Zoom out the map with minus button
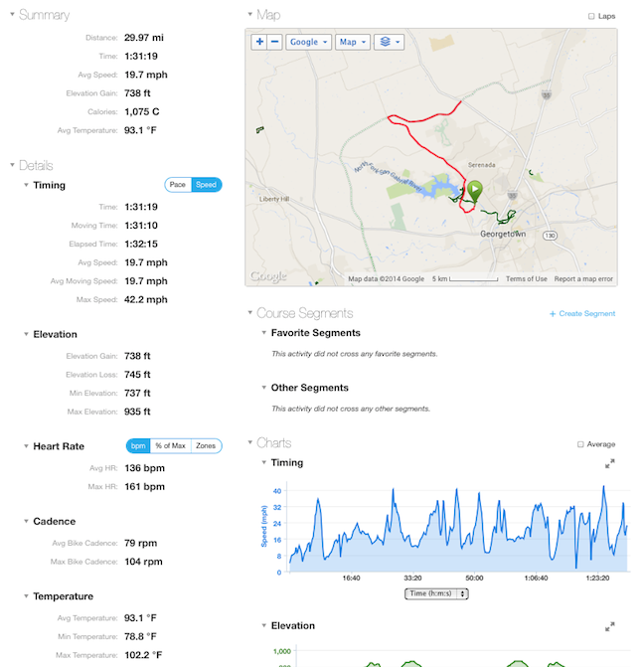The image size is (644, 667). pos(274,42)
